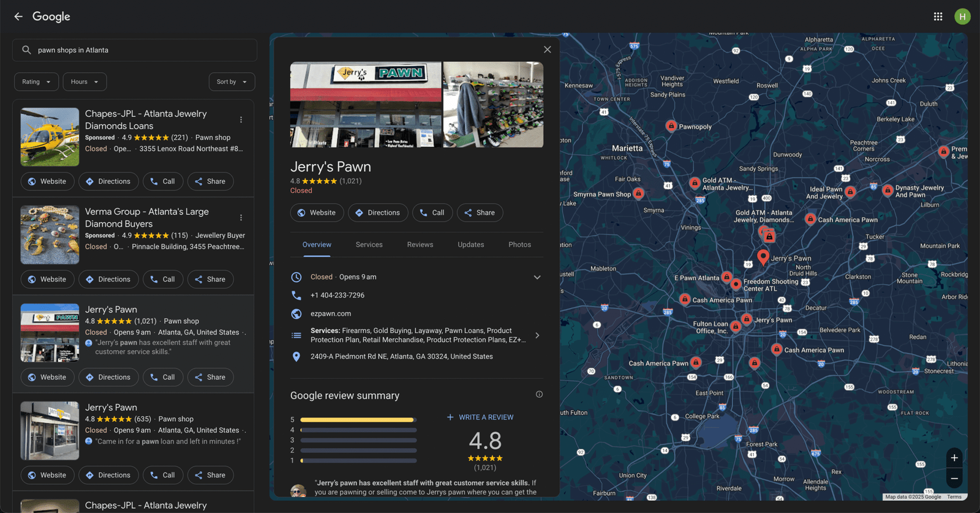Click Call button in Jerry's Pawn detail panel

(432, 212)
